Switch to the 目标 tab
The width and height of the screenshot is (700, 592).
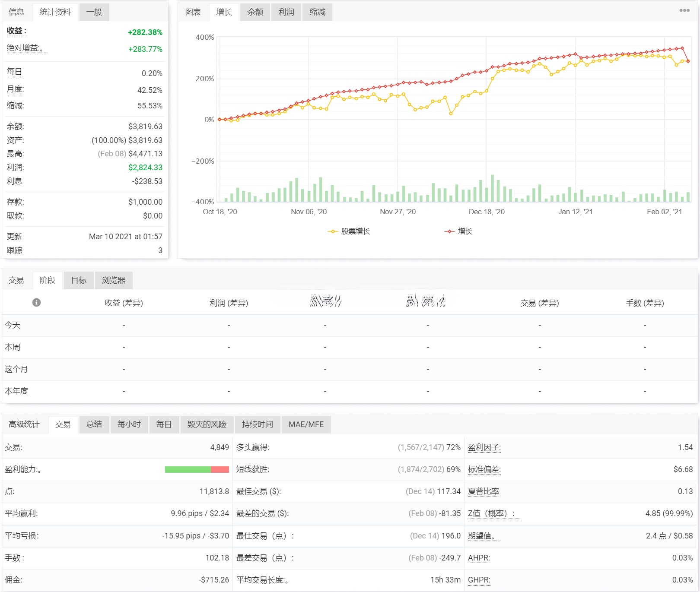pos(79,280)
